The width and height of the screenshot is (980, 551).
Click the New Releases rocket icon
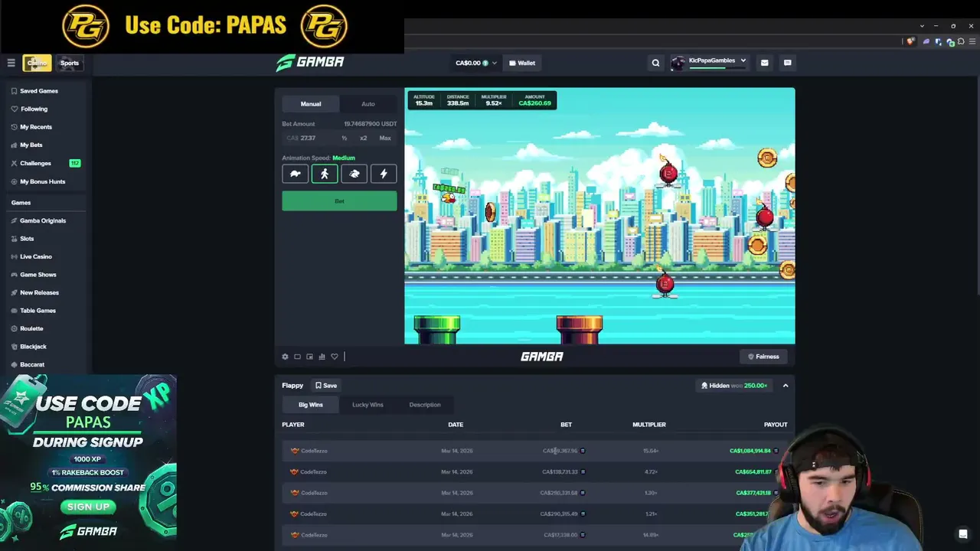14,292
